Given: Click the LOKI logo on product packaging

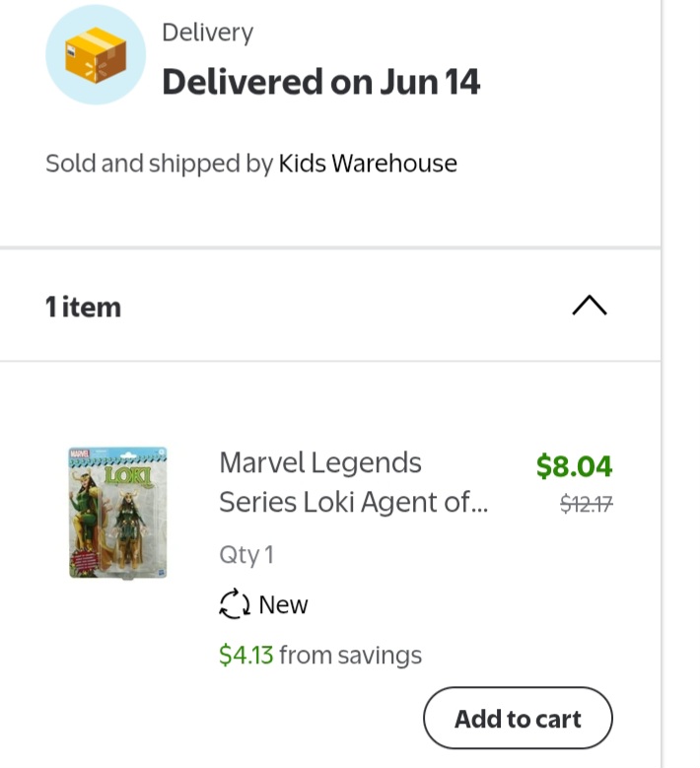Looking at the screenshot, I should coord(128,474).
